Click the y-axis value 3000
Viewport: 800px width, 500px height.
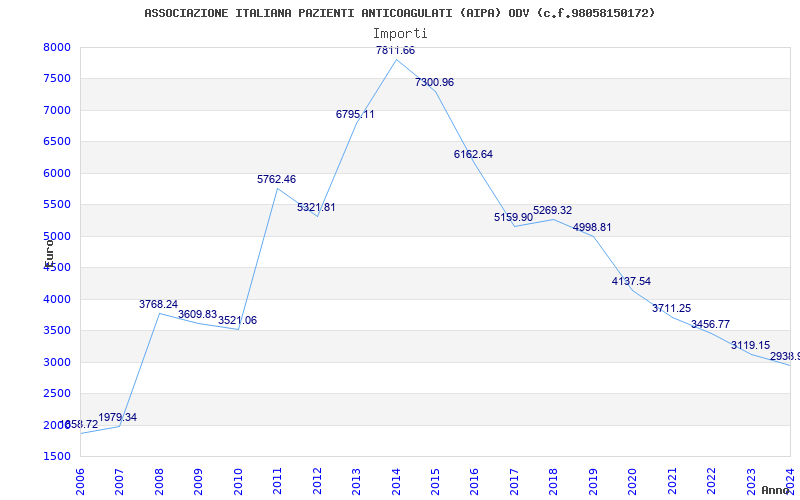57,362
